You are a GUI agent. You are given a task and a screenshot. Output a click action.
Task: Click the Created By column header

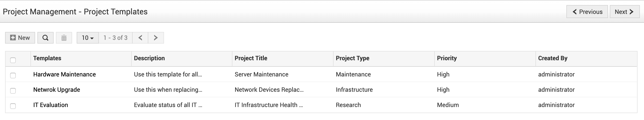(x=553, y=58)
